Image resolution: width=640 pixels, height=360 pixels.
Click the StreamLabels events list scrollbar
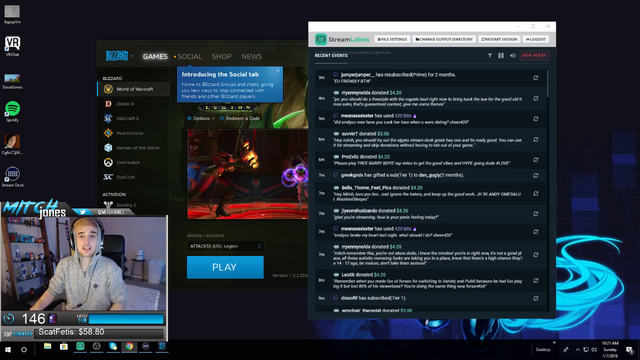(x=547, y=84)
